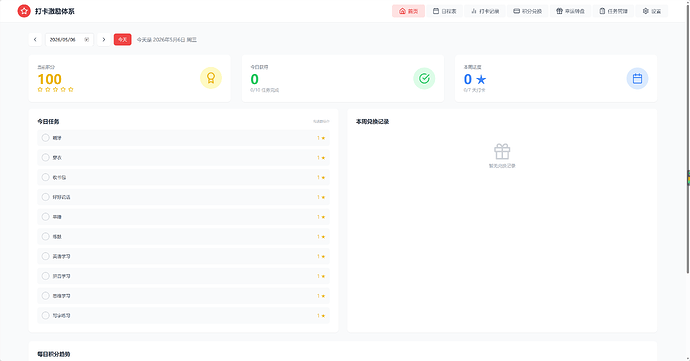
Task: Go to the 幸运转盘 lucky wheel tab
Action: click(570, 11)
